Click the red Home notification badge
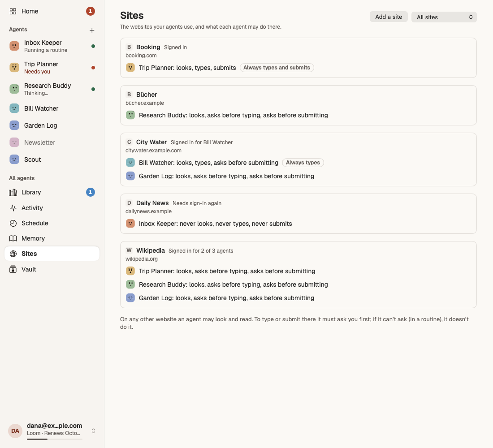The width and height of the screenshot is (493, 448). [90, 11]
